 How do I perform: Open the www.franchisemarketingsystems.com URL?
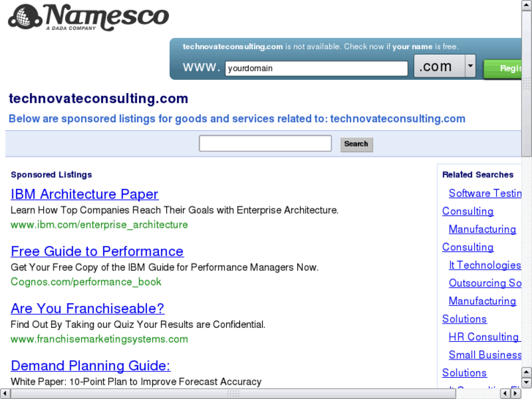99,339
